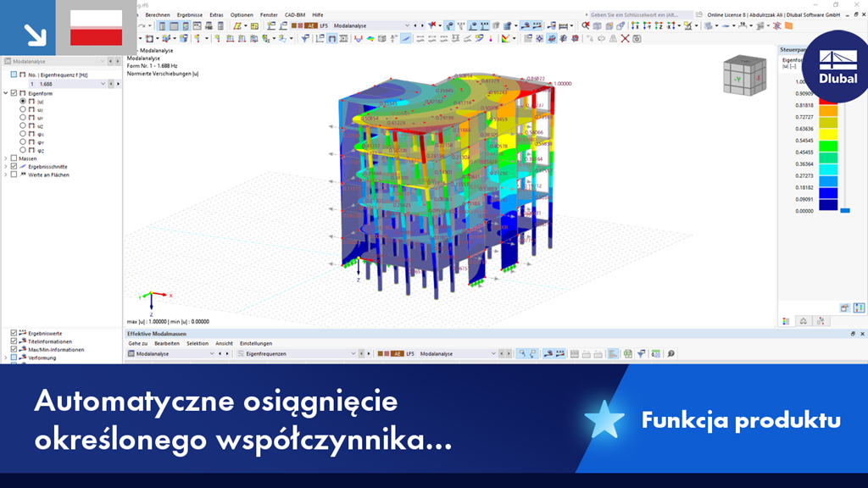This screenshot has height=488, width=868.
Task: Select the uZ eigenform component
Action: (22, 125)
